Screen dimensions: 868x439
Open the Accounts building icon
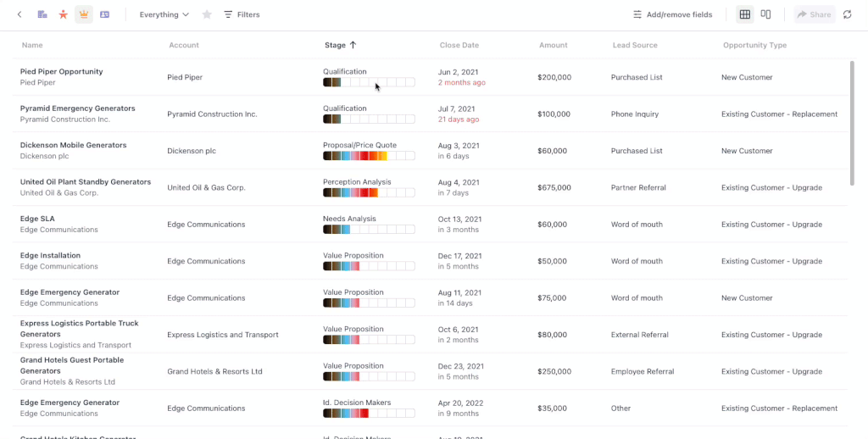click(x=42, y=15)
